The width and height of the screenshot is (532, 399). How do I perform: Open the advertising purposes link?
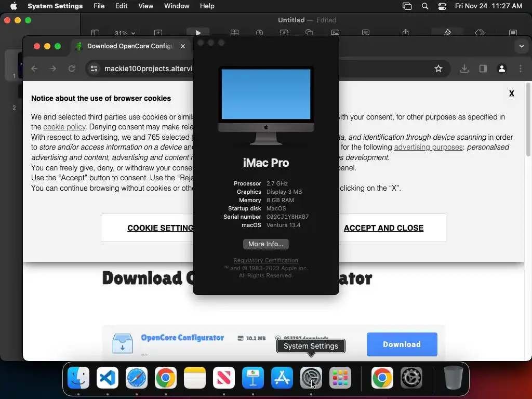429,147
